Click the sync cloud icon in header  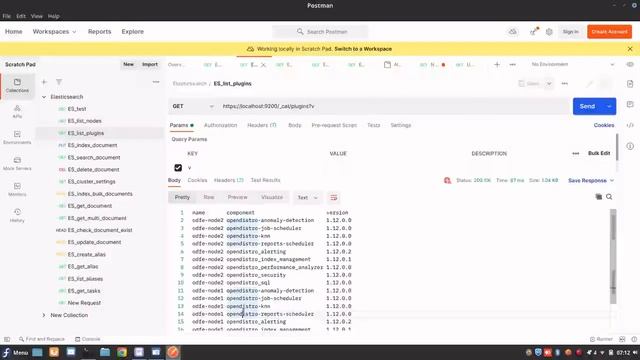(x=513, y=31)
